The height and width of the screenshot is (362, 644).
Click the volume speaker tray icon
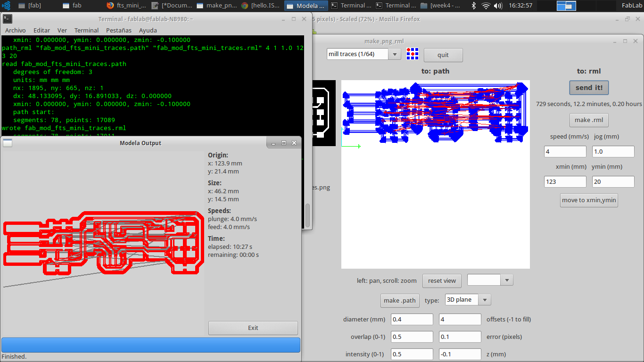499,6
